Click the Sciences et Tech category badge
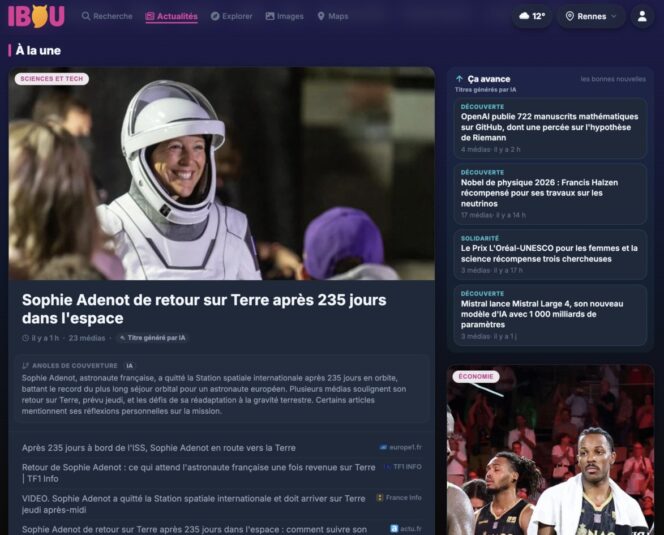Viewport: 664px width, 535px height. point(52,79)
